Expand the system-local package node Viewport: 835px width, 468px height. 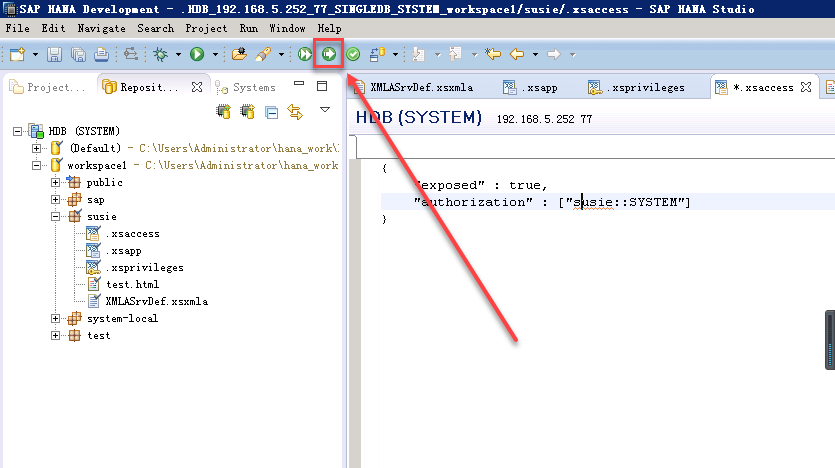point(55,318)
